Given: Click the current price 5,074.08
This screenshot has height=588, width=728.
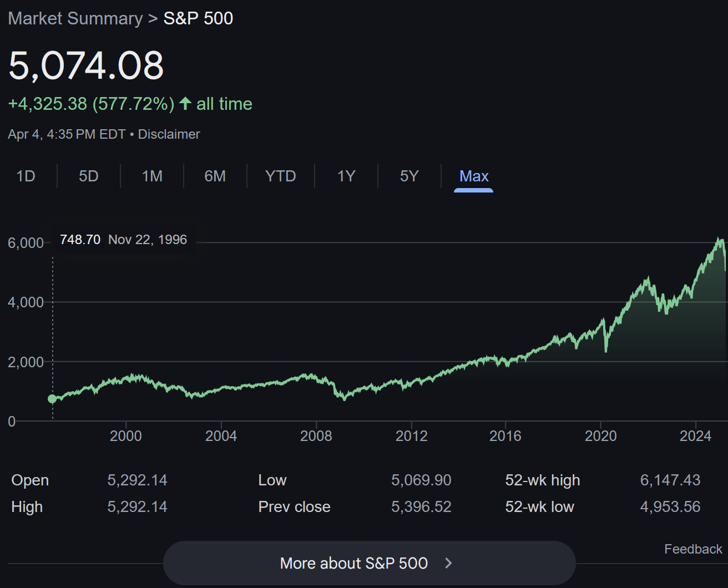Looking at the screenshot, I should coord(86,65).
